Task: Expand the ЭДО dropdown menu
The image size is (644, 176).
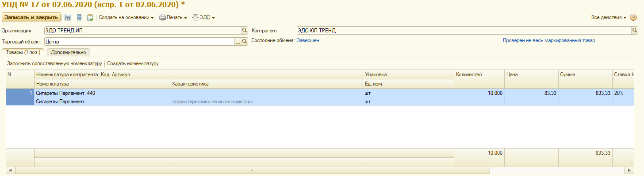Action: tap(203, 17)
